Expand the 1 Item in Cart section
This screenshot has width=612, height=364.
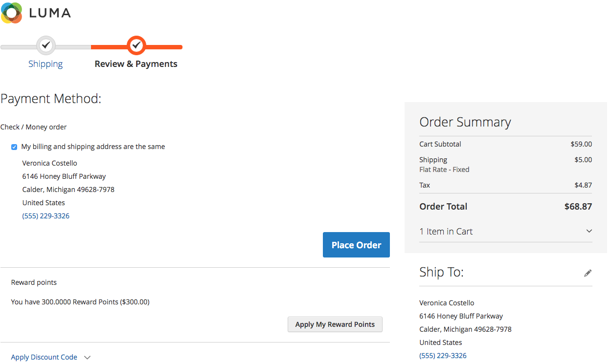506,232
